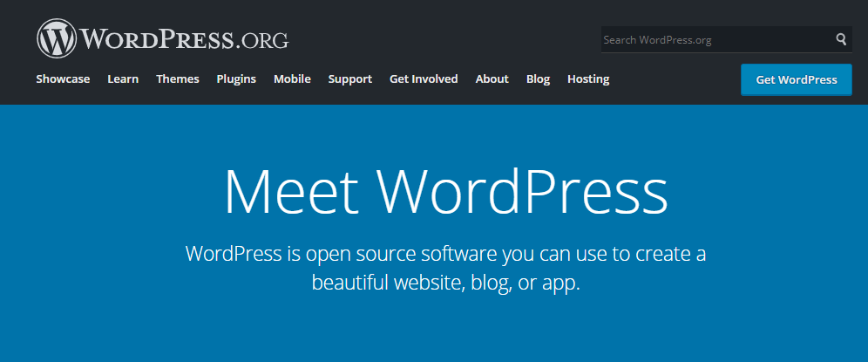Click the magnifying glass search icon

pyautogui.click(x=841, y=39)
